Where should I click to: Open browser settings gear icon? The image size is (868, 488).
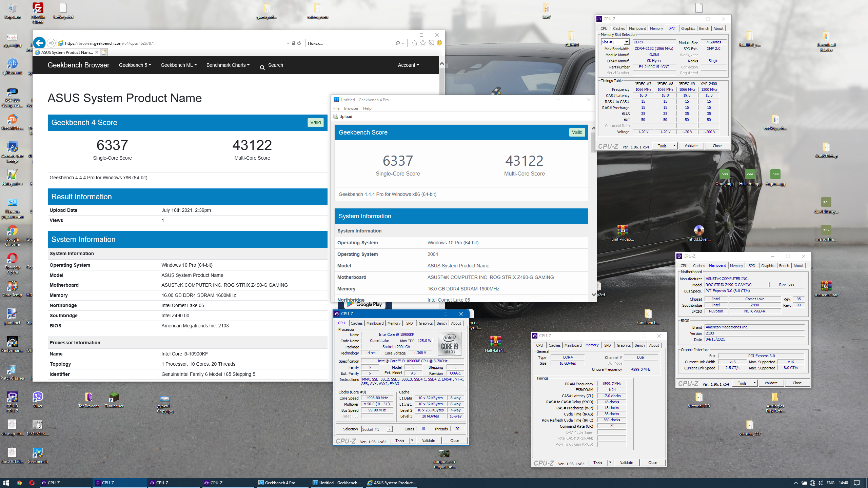[431, 43]
